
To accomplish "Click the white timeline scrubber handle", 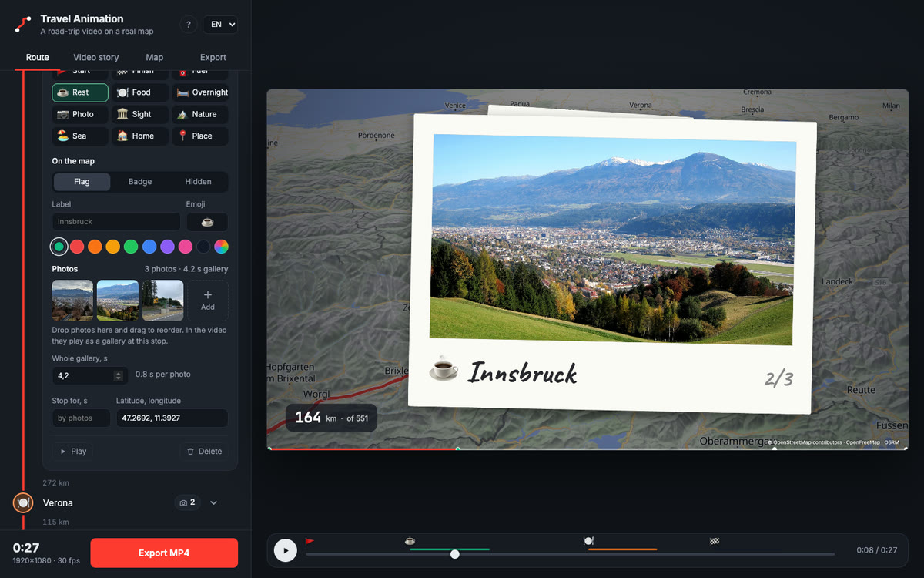I will [x=455, y=554].
